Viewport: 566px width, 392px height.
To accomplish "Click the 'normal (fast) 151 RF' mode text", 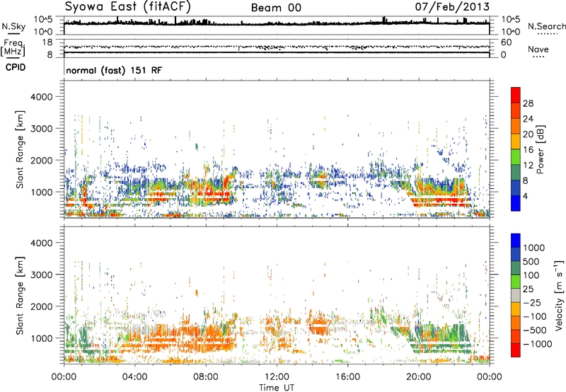I will pos(114,70).
